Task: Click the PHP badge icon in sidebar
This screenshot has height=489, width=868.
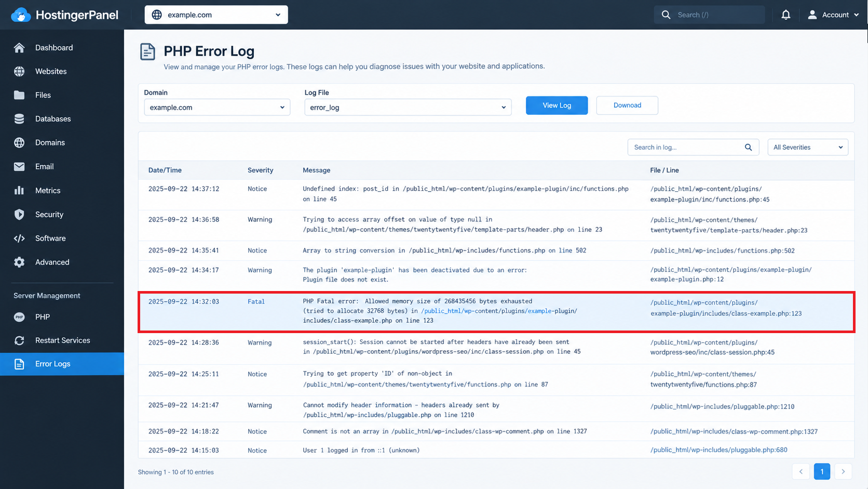Action: 19,317
